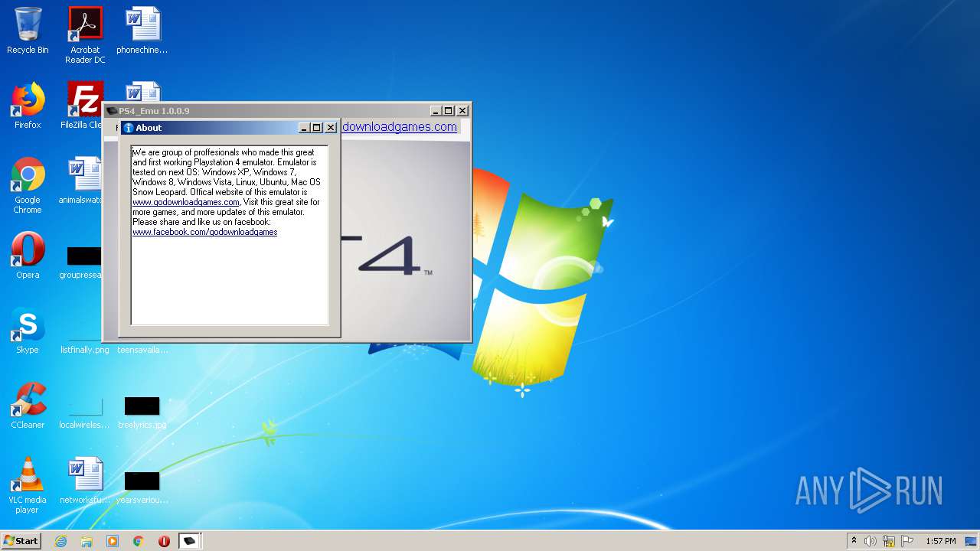Close the PS4_Emu 1.0.0.9 window

pyautogui.click(x=462, y=111)
